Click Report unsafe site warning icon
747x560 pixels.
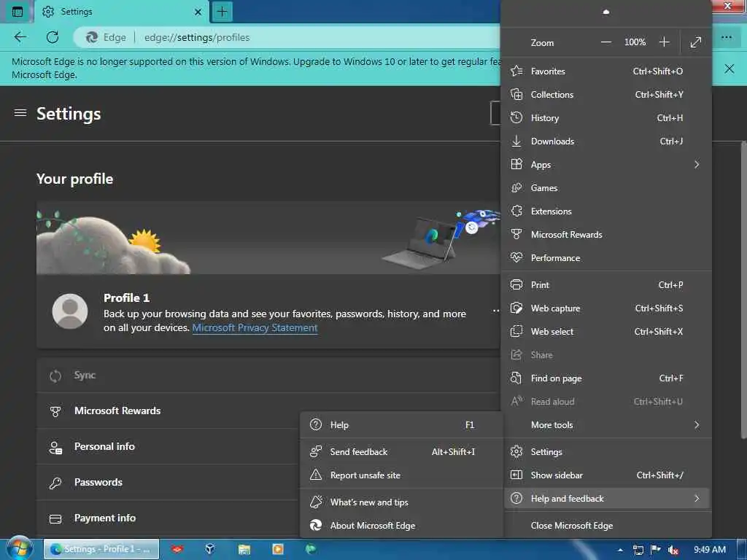[316, 475]
